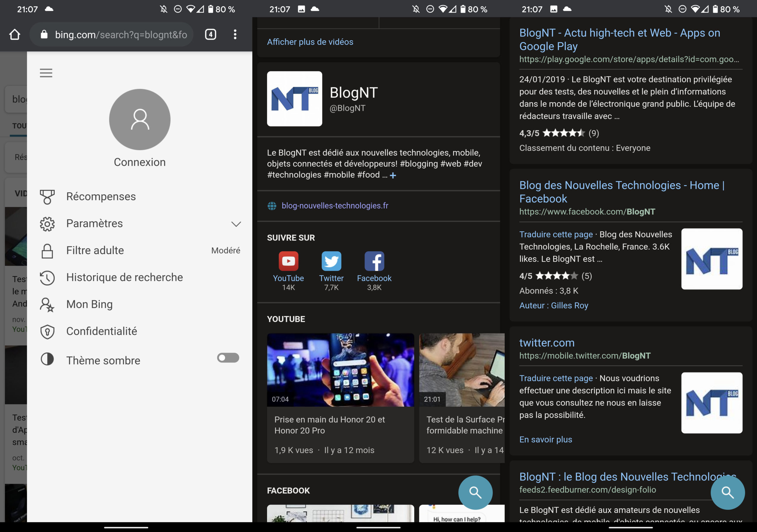This screenshot has width=757, height=532.
Task: Open BlogNT's YouTube follow icon
Action: point(289,261)
